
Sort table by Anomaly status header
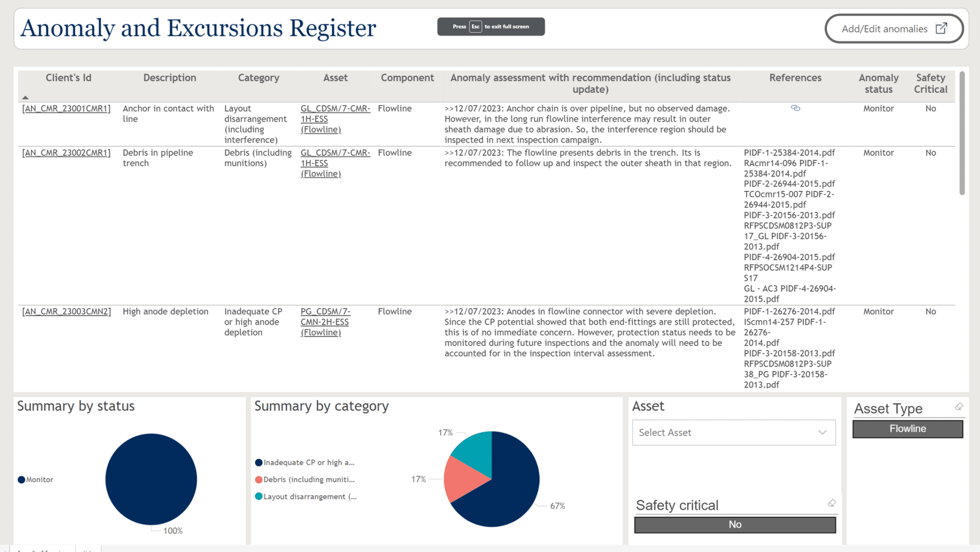pyautogui.click(x=878, y=83)
